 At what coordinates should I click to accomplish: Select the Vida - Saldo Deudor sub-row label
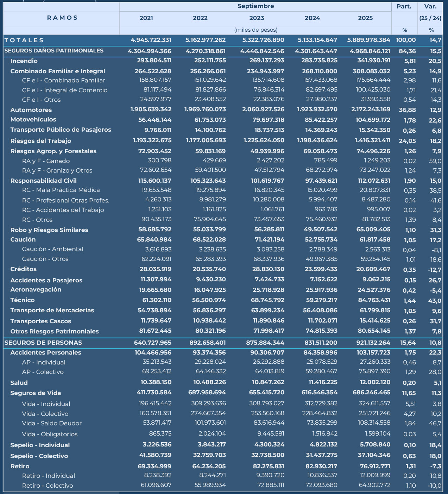point(52,423)
